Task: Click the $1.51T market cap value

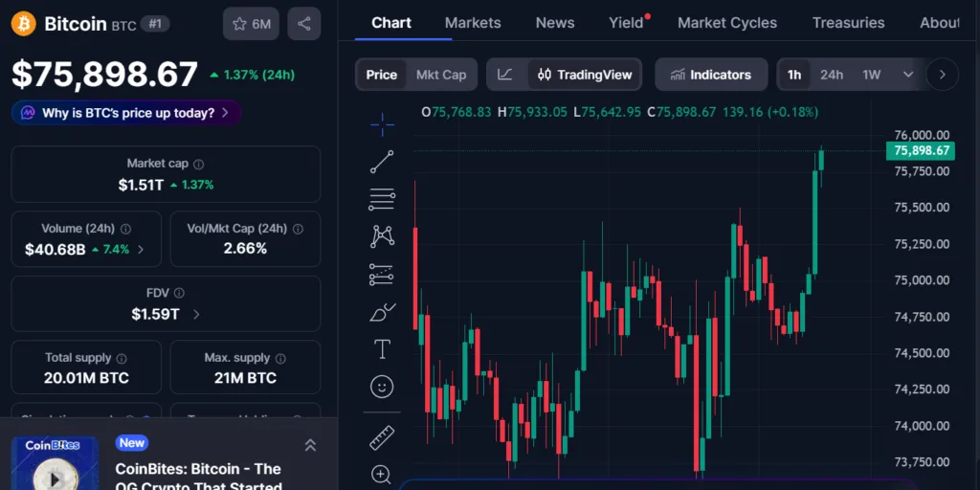Action: 142,185
